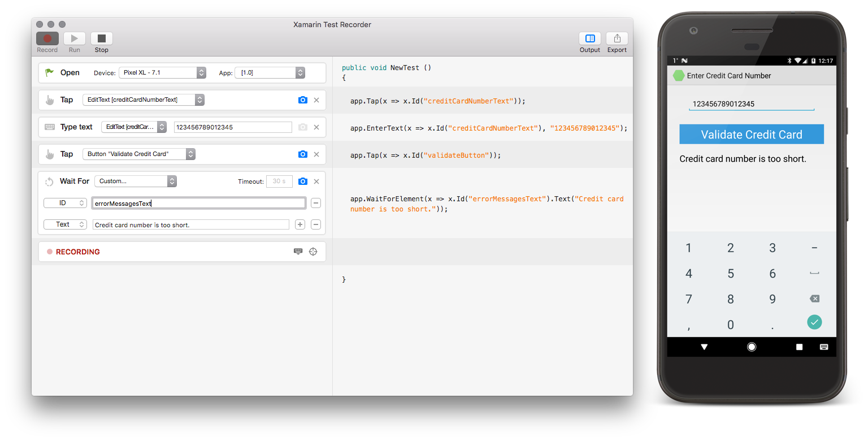Remove the creditCardNumberText Tap step
Screen dimensions: 868x441
(316, 100)
